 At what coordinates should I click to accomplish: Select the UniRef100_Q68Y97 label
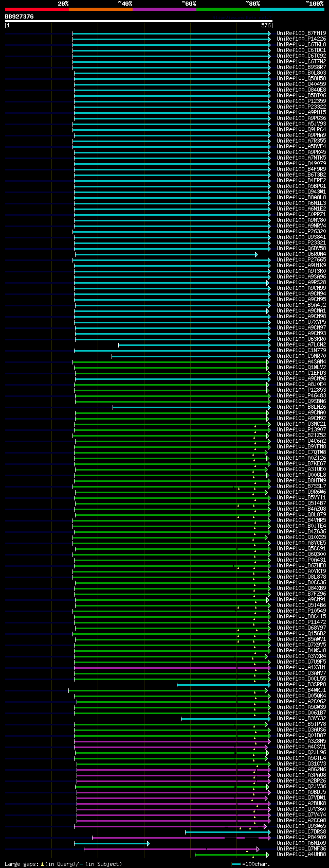tap(301, 628)
